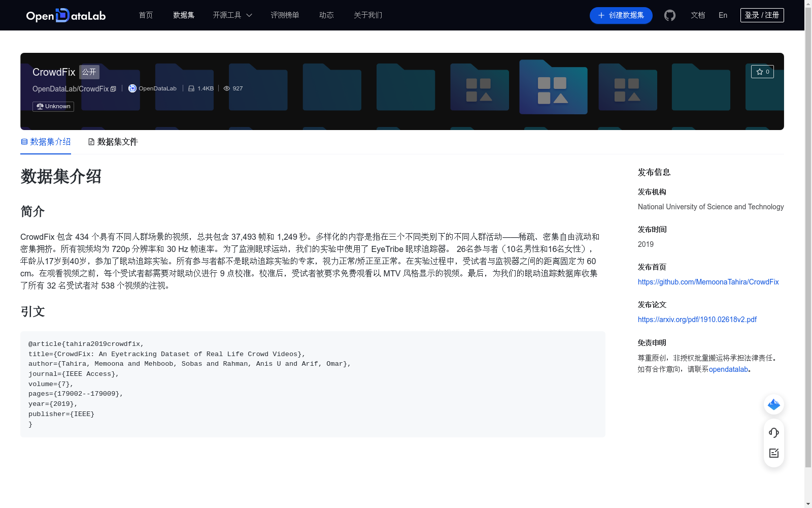Image resolution: width=812 pixels, height=508 pixels.
Task: Click the OpenDataLab publisher avatar
Action: (132, 88)
